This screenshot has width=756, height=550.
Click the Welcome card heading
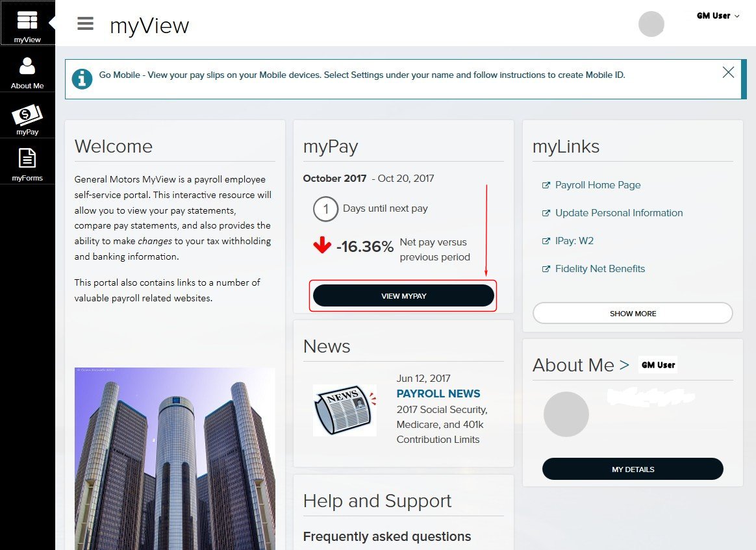(113, 147)
